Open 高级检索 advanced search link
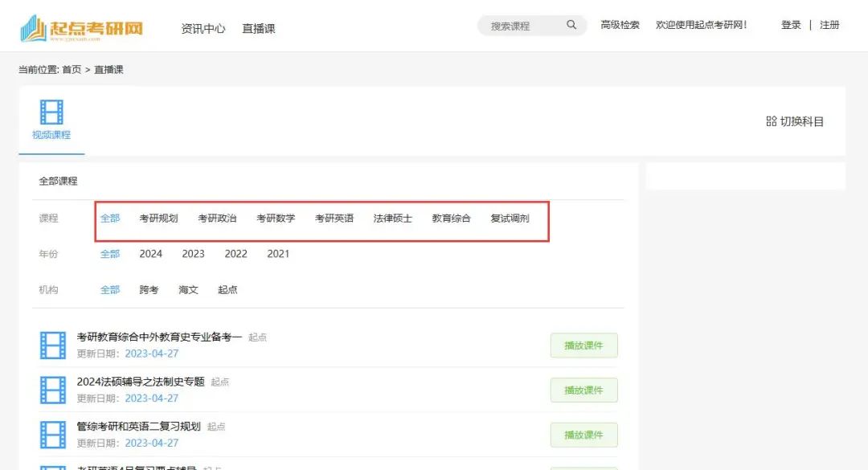 620,25
